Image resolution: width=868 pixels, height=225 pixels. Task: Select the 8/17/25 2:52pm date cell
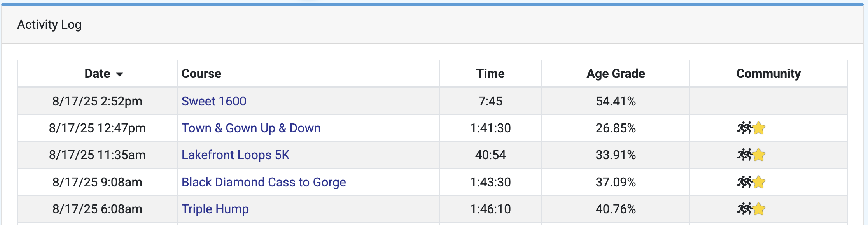(x=97, y=101)
